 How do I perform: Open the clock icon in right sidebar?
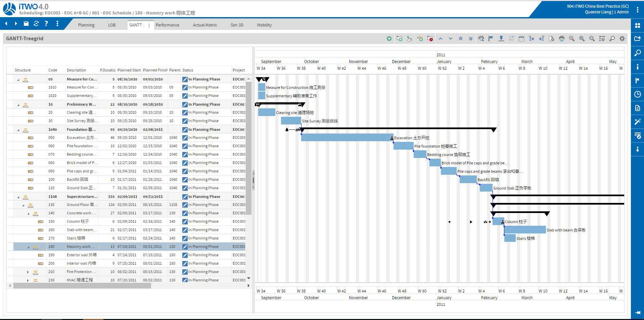(637, 95)
